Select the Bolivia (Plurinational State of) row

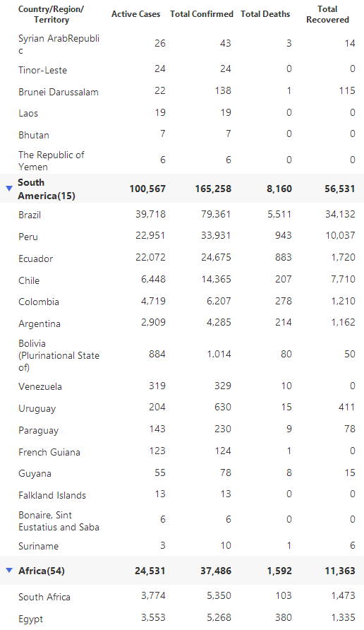tap(182, 355)
